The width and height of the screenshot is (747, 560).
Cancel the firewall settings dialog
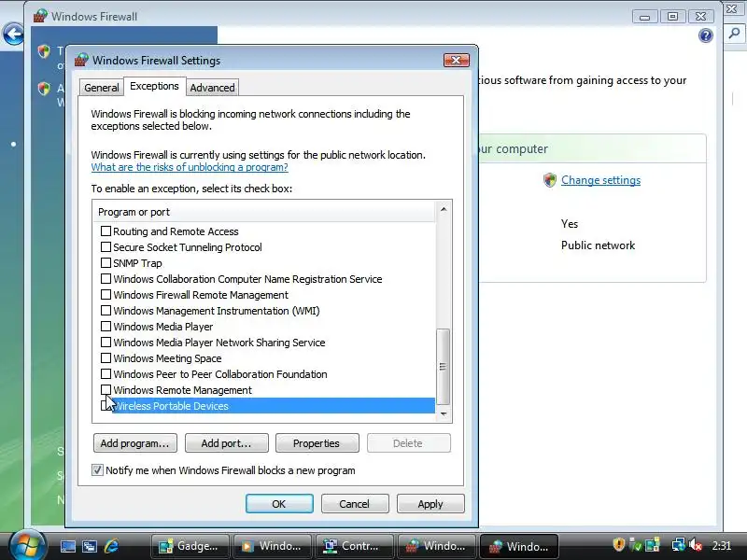(355, 504)
